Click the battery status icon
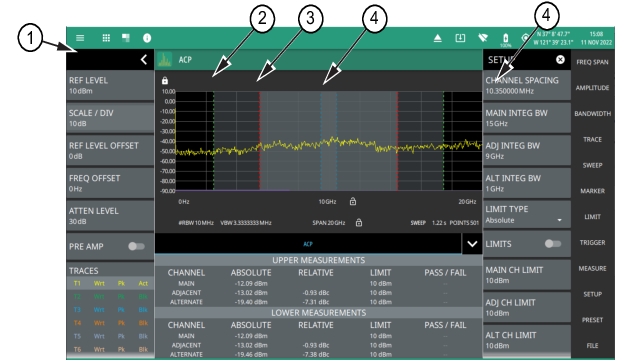 coord(505,39)
